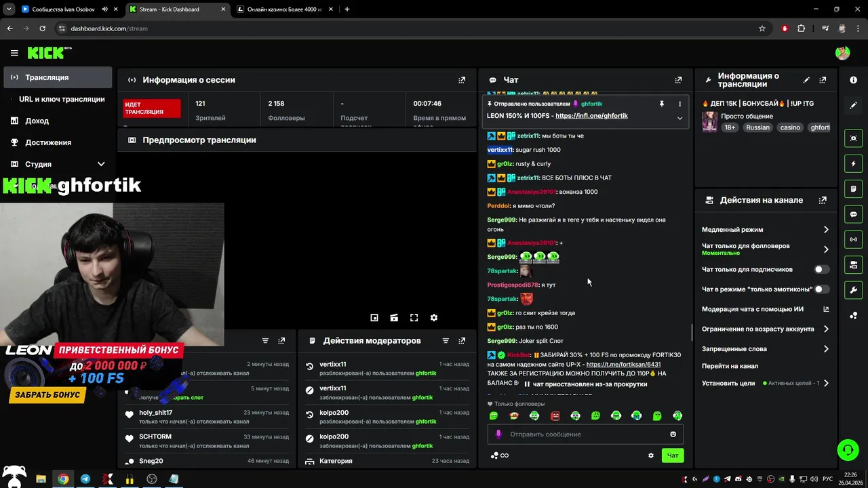Open the hamburger navigation menu
Screen dimensions: 868x488
click(x=14, y=53)
